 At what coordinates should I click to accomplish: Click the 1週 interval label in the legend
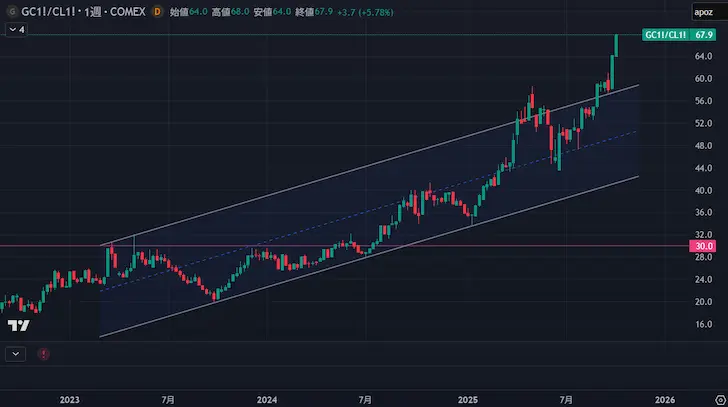91,12
